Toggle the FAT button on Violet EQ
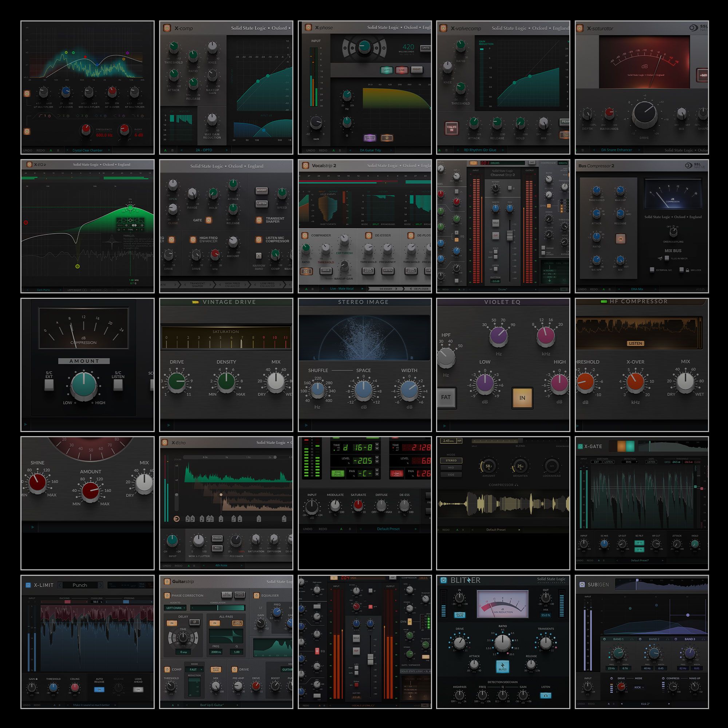Image resolution: width=728 pixels, height=728 pixels. tap(446, 397)
